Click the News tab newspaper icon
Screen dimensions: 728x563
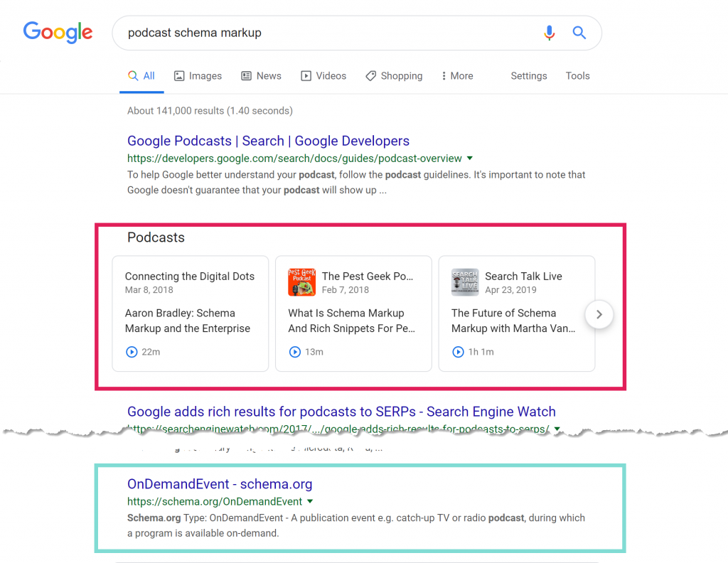246,76
